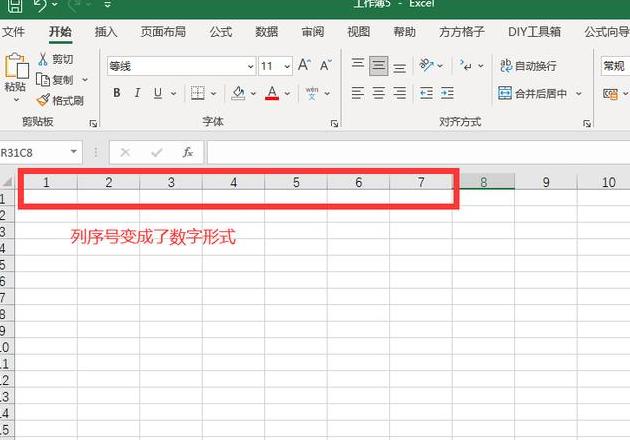Viewport: 630px width, 440px height.
Task: Open the font size 11 dropdown
Action: (x=287, y=66)
